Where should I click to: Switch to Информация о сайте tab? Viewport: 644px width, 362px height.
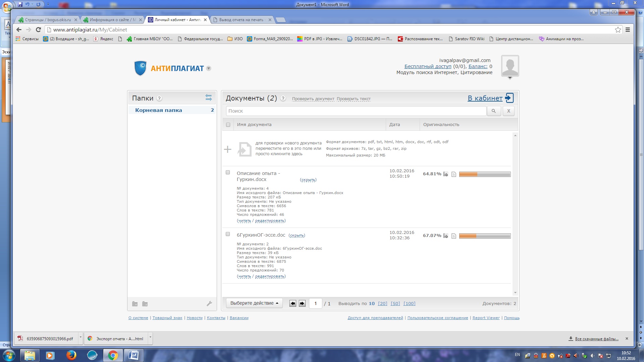(x=113, y=20)
